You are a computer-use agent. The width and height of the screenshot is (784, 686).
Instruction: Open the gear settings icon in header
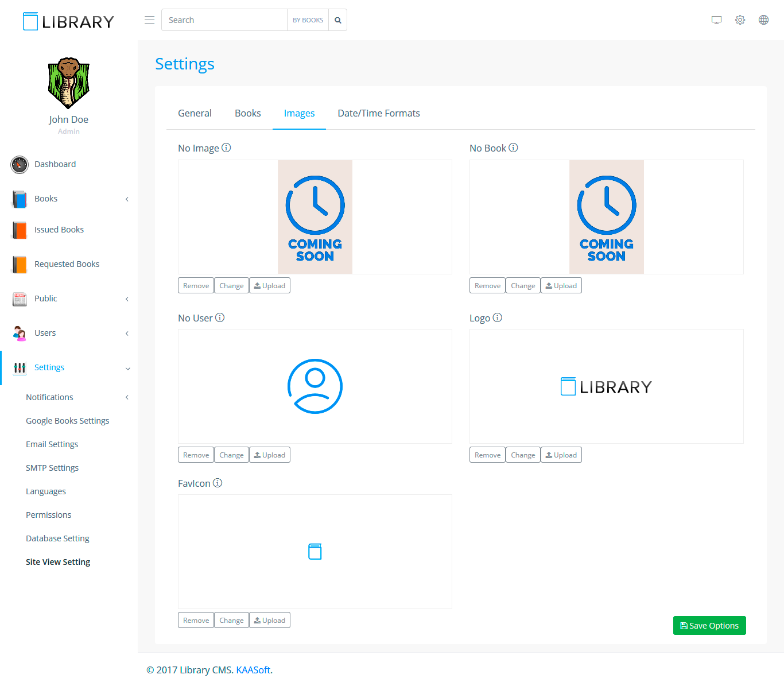[x=740, y=20]
